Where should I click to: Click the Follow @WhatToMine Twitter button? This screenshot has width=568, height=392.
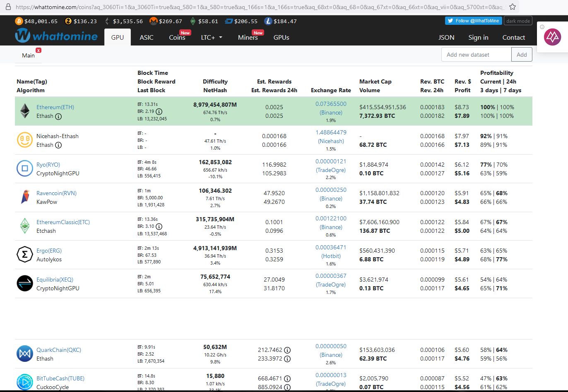[474, 21]
